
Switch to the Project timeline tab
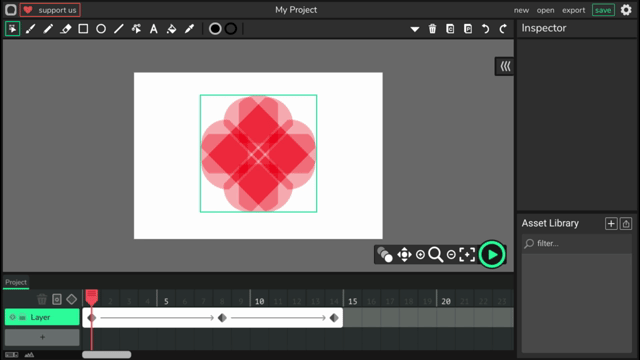click(x=16, y=282)
